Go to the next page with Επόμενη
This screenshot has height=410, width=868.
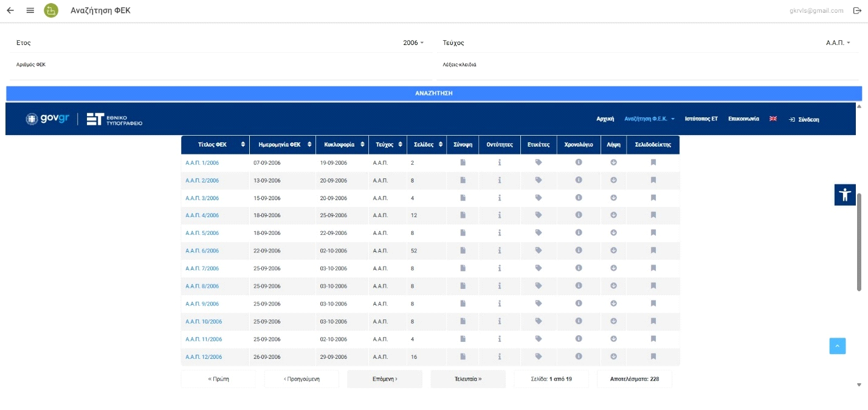coord(384,379)
